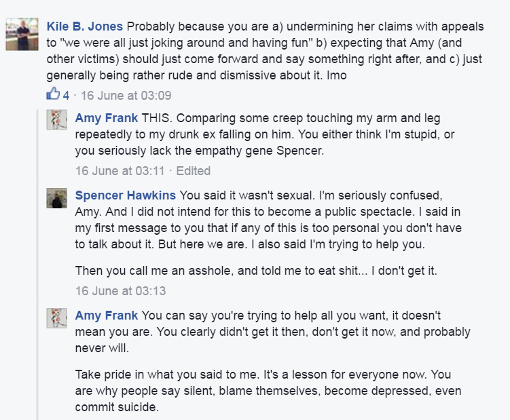Click Spencer's 'You said it wasn't sexual' paragraph
Image resolution: width=510 pixels, height=420 pixels.
coord(268,220)
